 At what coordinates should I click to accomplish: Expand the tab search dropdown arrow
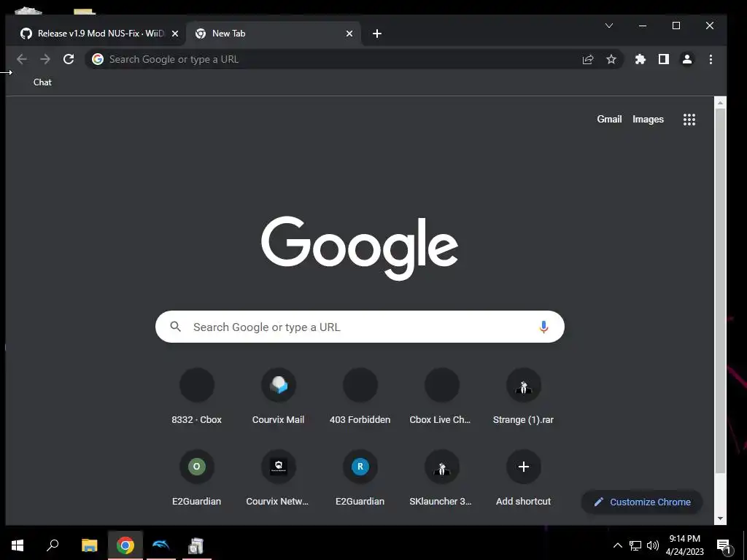click(x=609, y=26)
